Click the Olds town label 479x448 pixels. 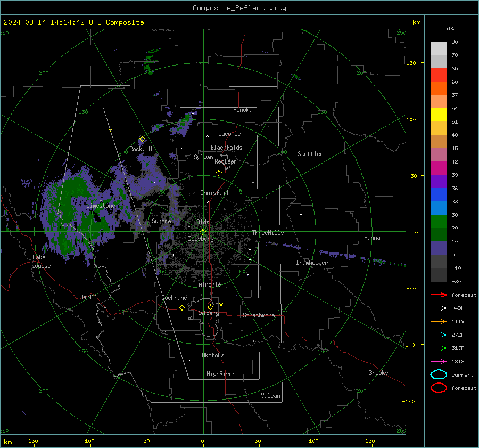coord(203,222)
